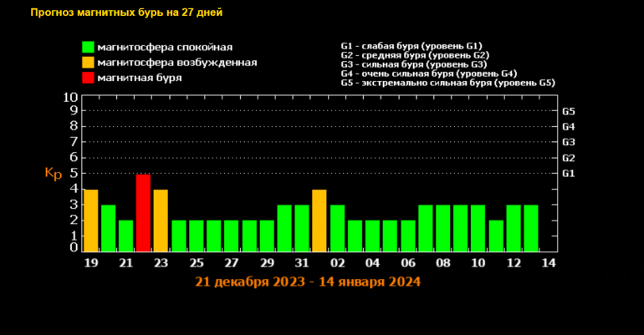Click the orange bar above date 19
Screen dimensions: 644x335
click(x=91, y=221)
